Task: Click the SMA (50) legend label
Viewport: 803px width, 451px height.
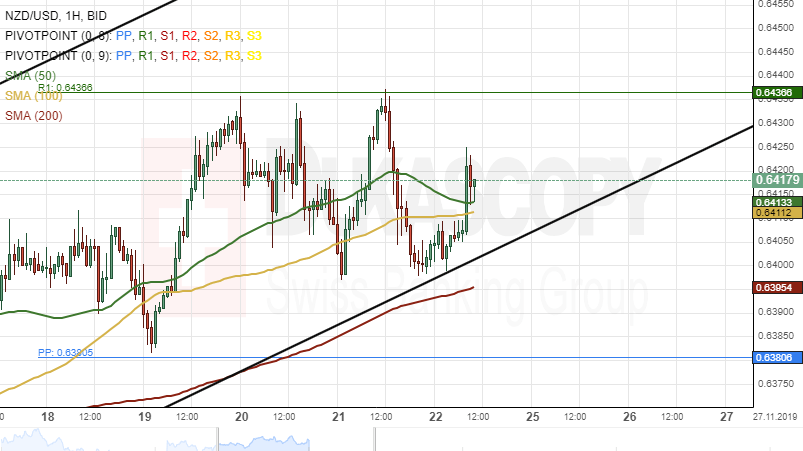Action: pyautogui.click(x=30, y=76)
